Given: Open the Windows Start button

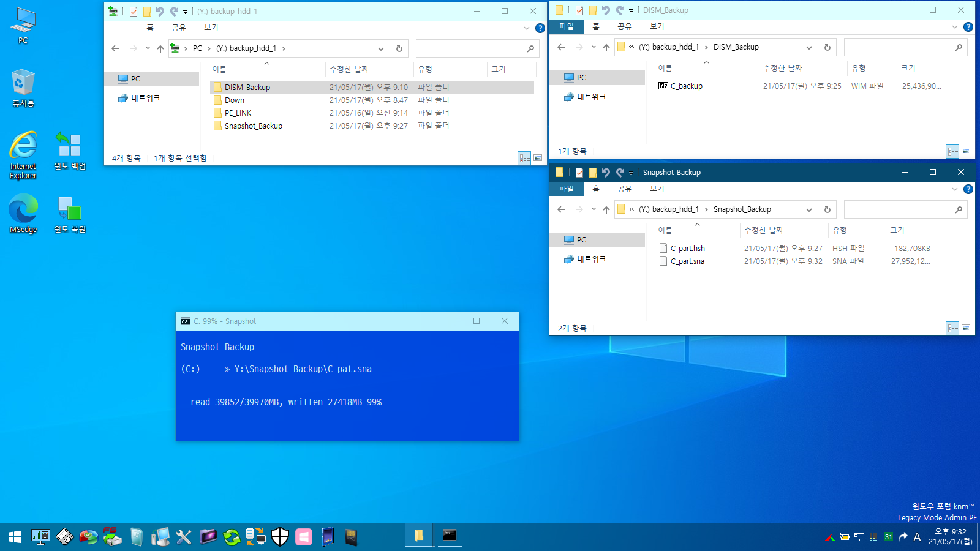Looking at the screenshot, I should click(15, 537).
